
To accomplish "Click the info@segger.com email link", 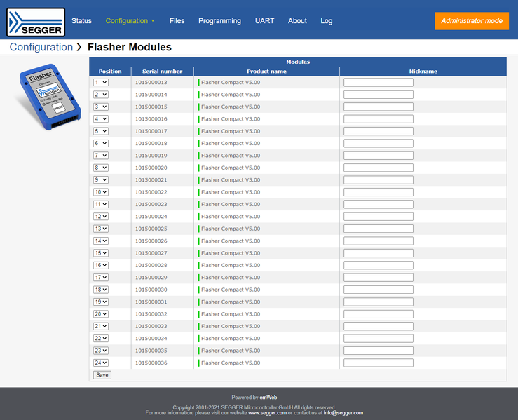I will coord(343,413).
